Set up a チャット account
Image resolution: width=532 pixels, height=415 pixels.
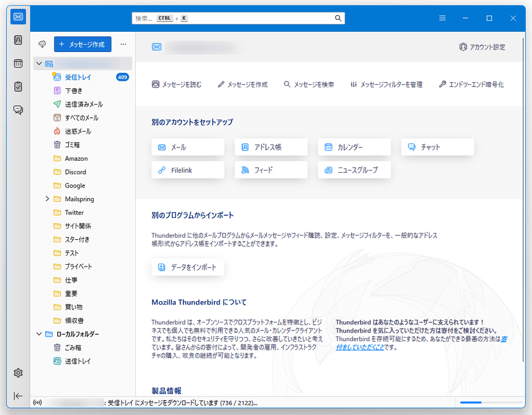[x=438, y=147]
